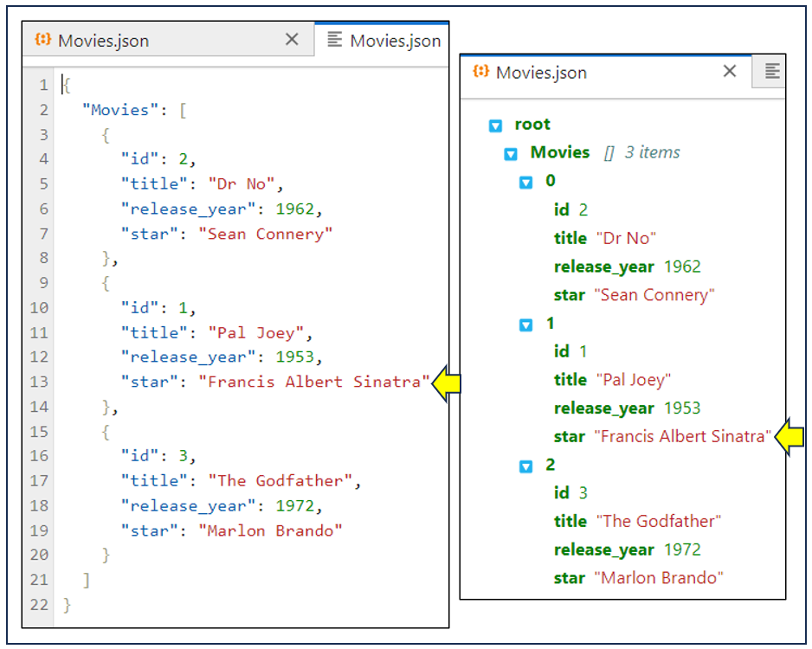Collapse array item 1 in tree
The height and width of the screenshot is (649, 812).
coord(525,324)
